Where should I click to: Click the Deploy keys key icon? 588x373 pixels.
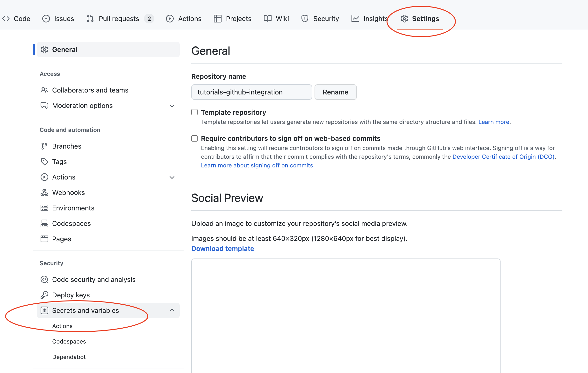pyautogui.click(x=44, y=295)
